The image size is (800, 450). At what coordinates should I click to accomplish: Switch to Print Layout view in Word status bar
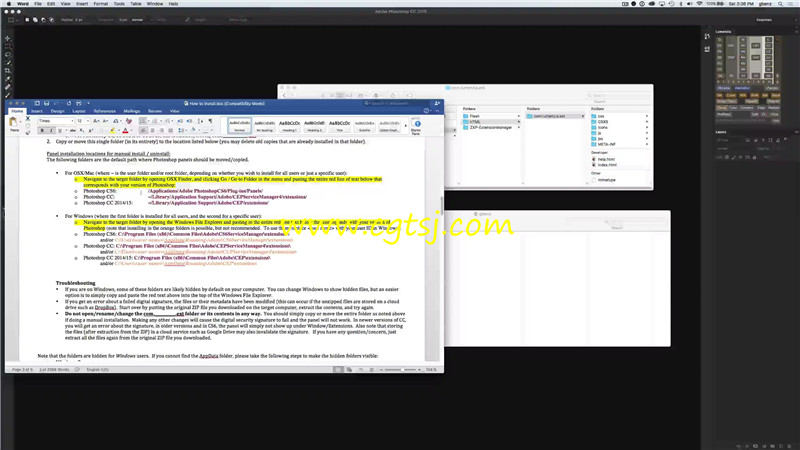338,369
